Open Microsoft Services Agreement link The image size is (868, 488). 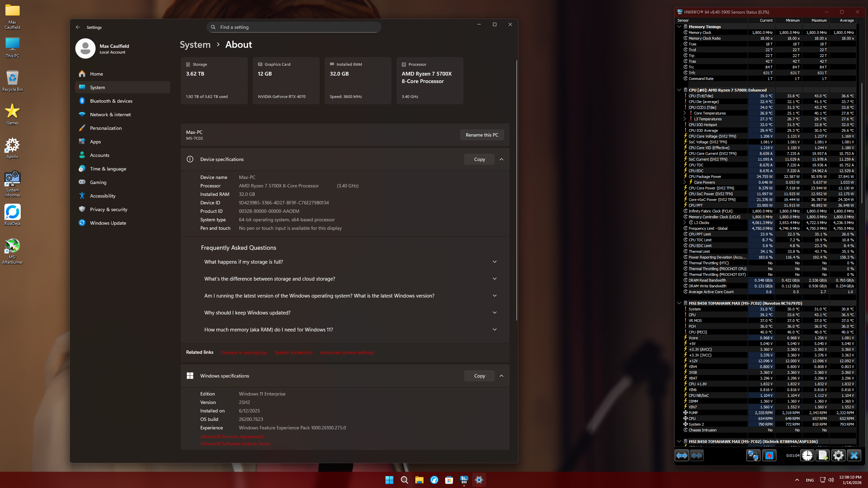(232, 436)
